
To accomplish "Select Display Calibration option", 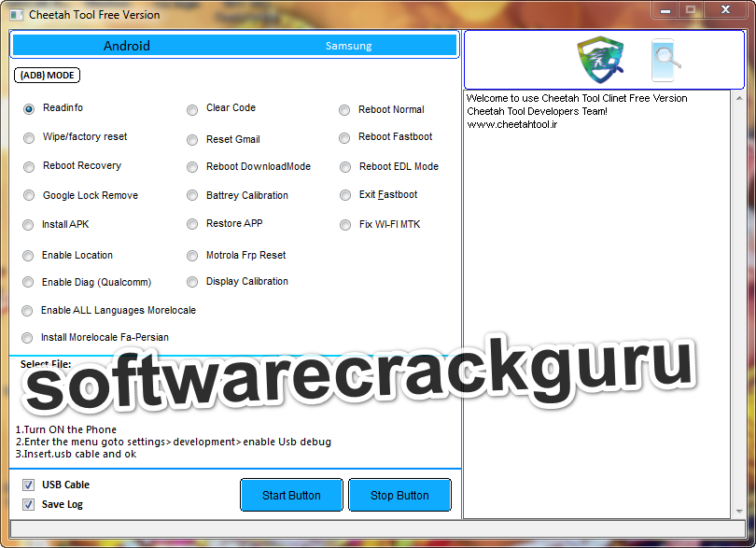I will coord(192,282).
